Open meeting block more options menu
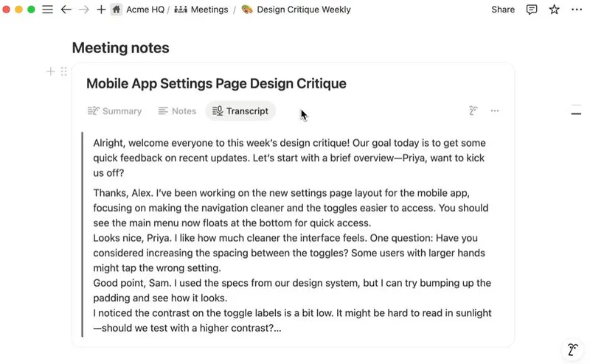The width and height of the screenshot is (590, 364). pos(495,111)
